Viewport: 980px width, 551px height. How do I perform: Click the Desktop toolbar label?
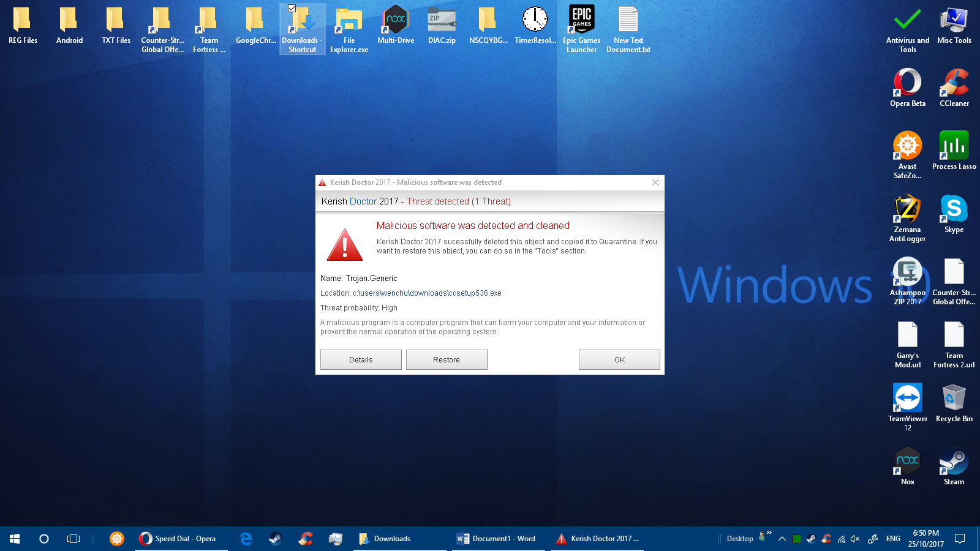coord(740,539)
